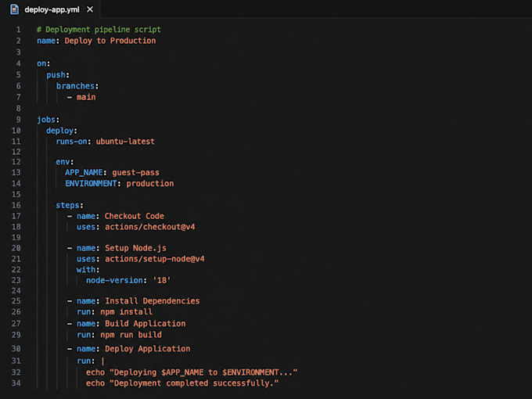
Task: Click the "run" key before npm run build
Action: tap(84, 335)
